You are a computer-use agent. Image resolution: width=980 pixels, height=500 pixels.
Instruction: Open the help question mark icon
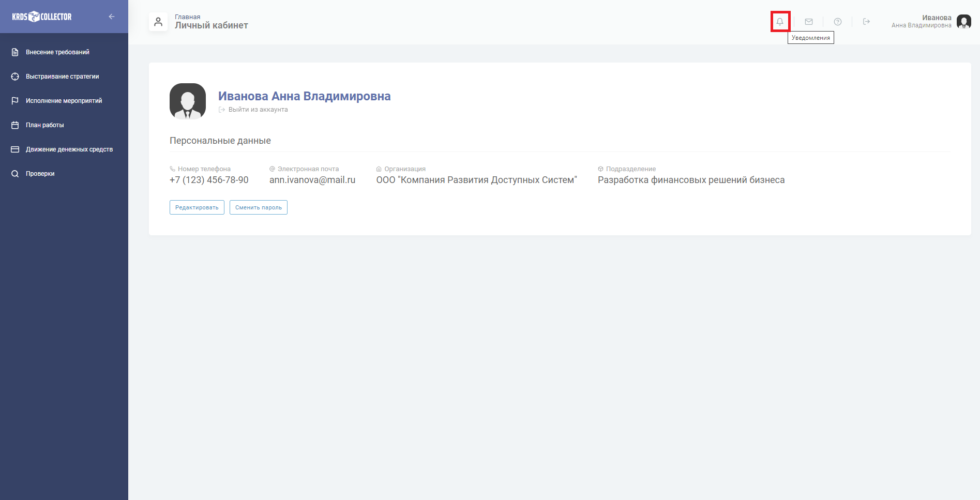tap(838, 22)
